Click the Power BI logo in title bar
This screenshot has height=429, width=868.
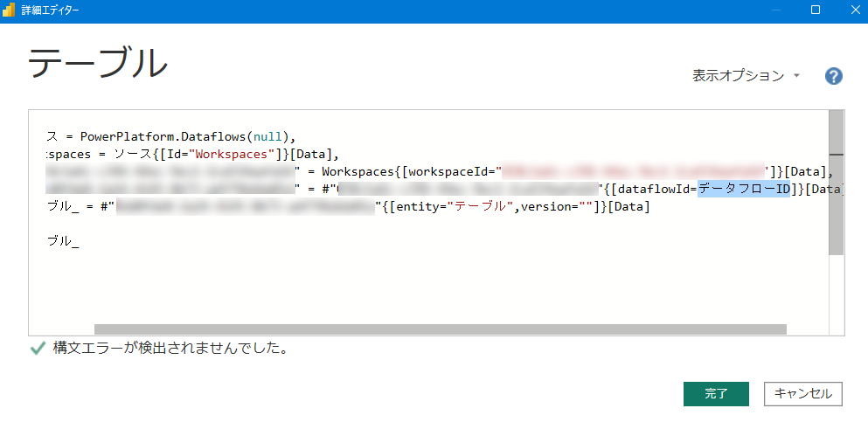tap(9, 10)
